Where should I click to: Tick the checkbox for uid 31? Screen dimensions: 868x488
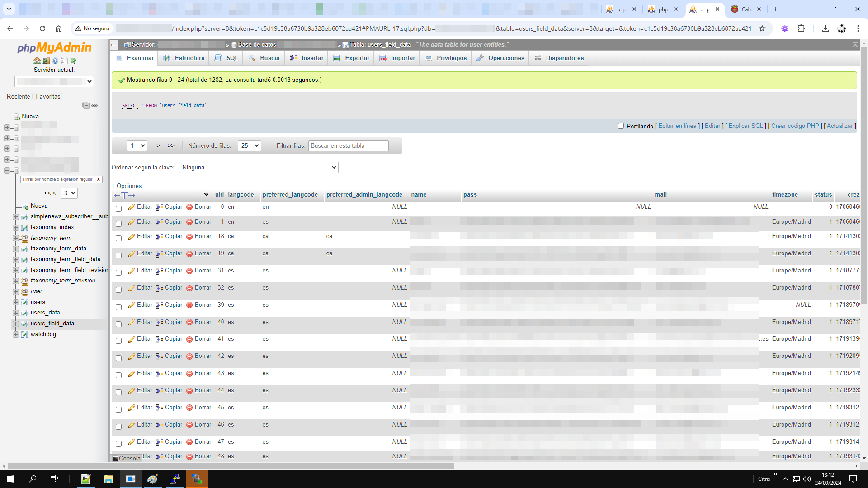coord(118,272)
